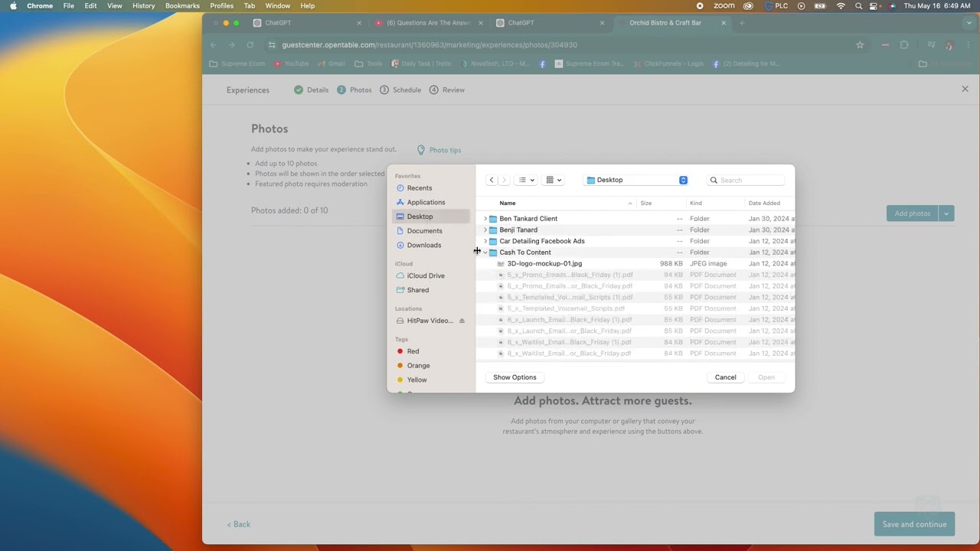The height and width of the screenshot is (551, 980).
Task: Open the Chrome menu in the menu bar
Action: [x=40, y=5]
